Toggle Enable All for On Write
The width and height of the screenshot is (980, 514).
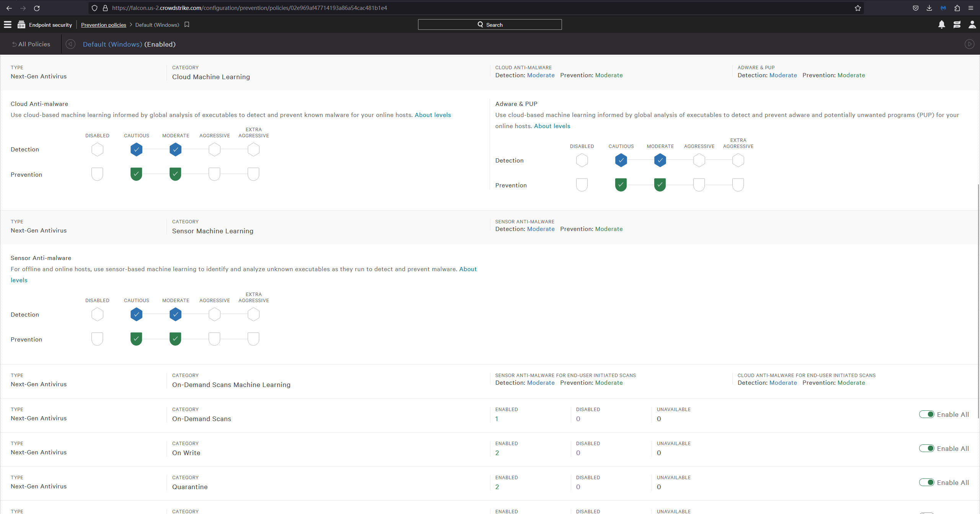[x=927, y=449]
